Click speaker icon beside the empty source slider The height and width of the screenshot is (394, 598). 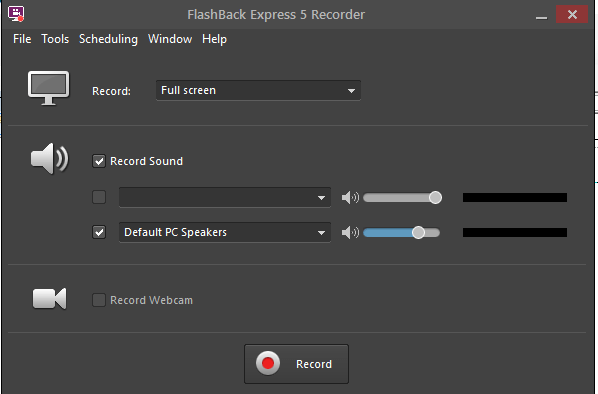click(x=350, y=197)
